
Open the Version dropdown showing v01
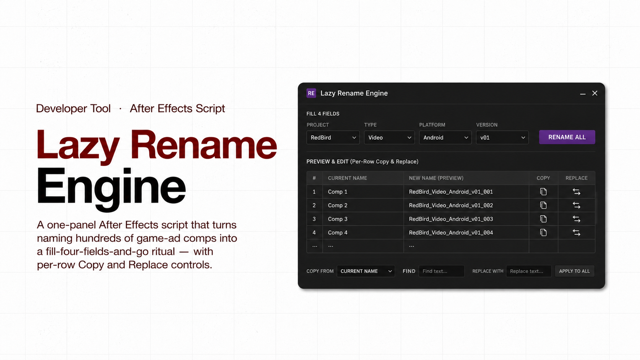[502, 138]
